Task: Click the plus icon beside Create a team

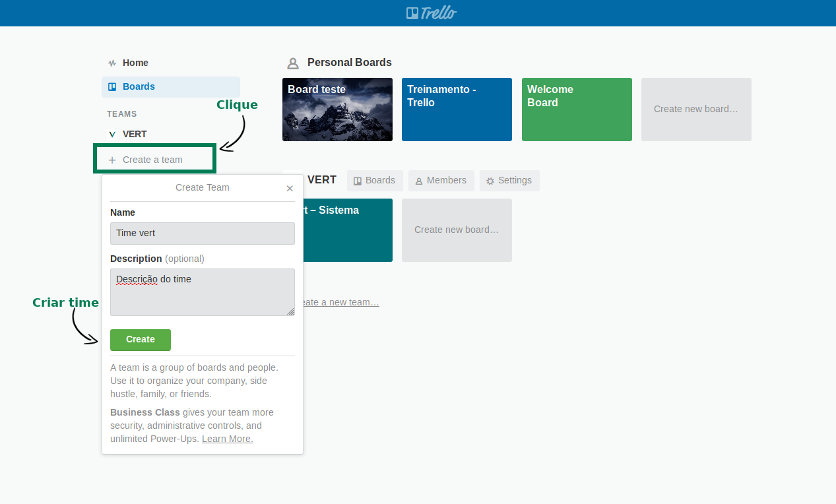Action: [112, 160]
